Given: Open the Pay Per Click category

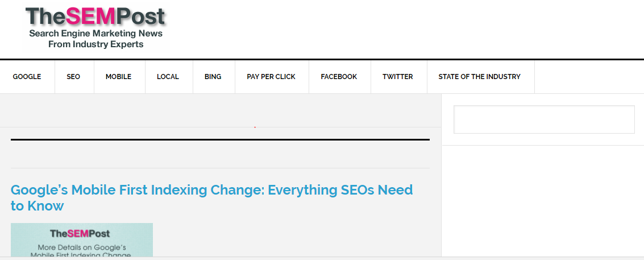Looking at the screenshot, I should [x=271, y=77].
